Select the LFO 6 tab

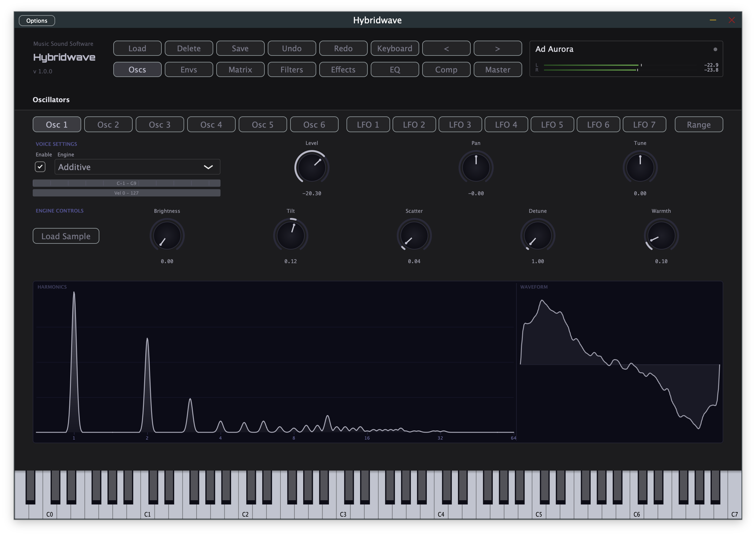598,124
